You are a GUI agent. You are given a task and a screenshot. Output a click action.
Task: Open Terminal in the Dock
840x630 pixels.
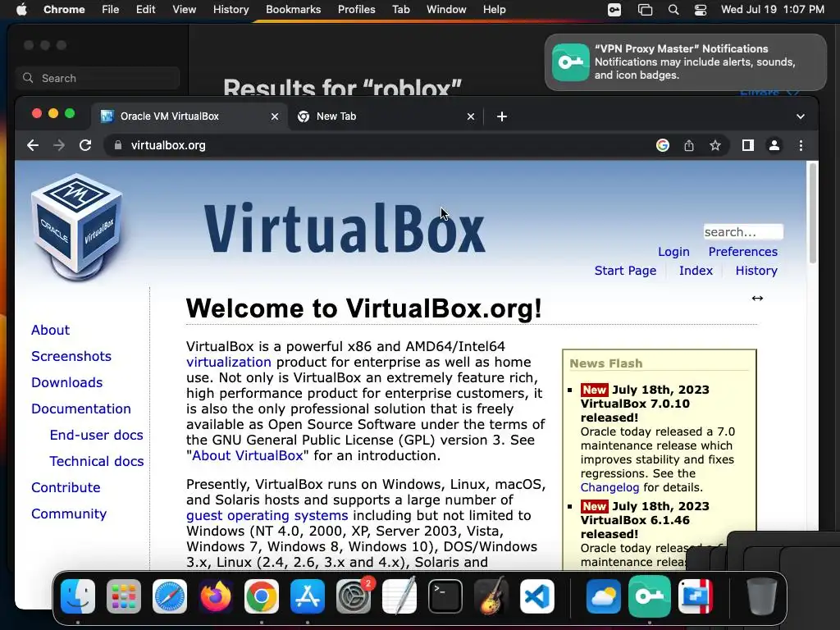[x=445, y=596]
